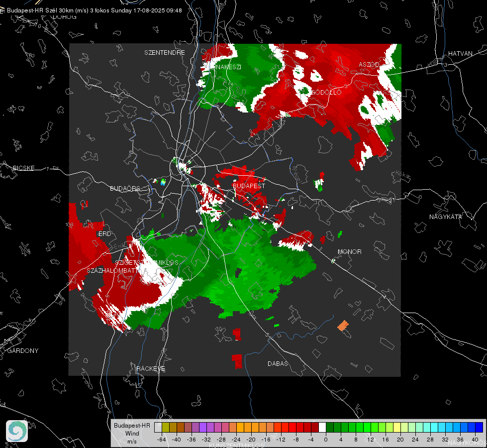Click the GÁRDONY map label
This screenshot has width=487, height=448.
pyautogui.click(x=23, y=351)
